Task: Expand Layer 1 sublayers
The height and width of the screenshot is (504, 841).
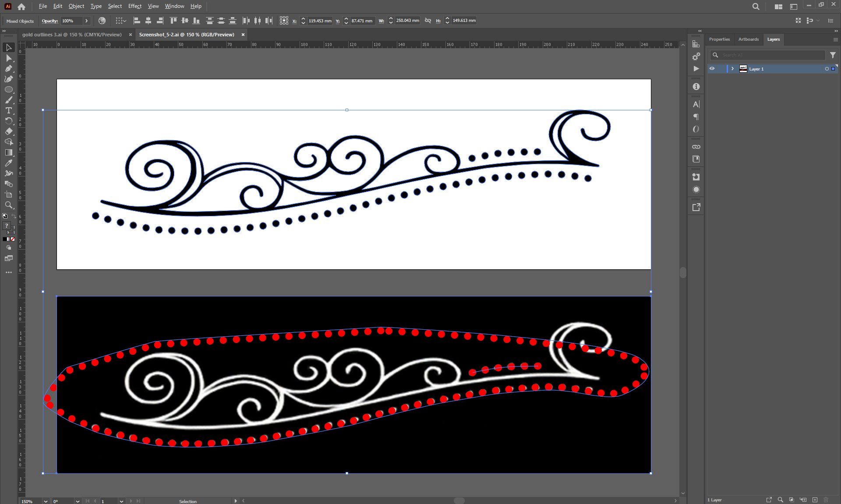Action: pyautogui.click(x=732, y=69)
